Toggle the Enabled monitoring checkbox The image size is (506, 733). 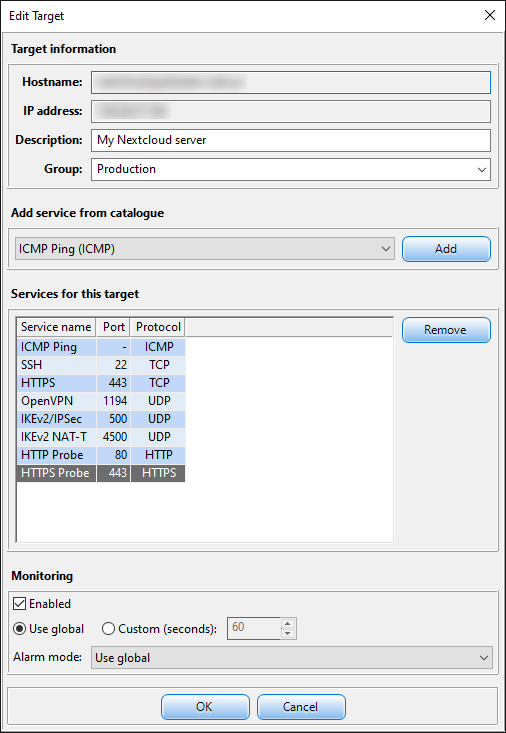tap(19, 604)
